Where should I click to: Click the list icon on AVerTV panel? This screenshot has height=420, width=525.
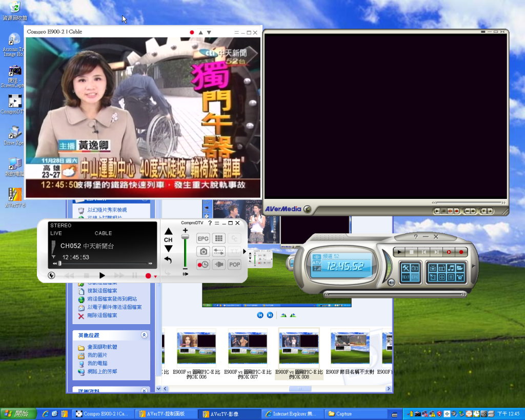[x=451, y=277]
